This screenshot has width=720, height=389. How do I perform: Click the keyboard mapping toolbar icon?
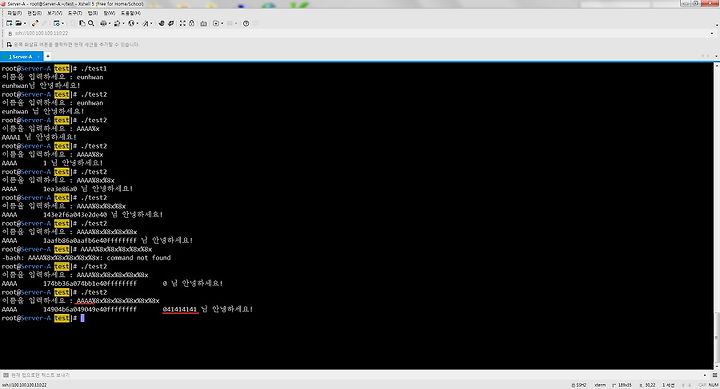pyautogui.click(x=203, y=23)
